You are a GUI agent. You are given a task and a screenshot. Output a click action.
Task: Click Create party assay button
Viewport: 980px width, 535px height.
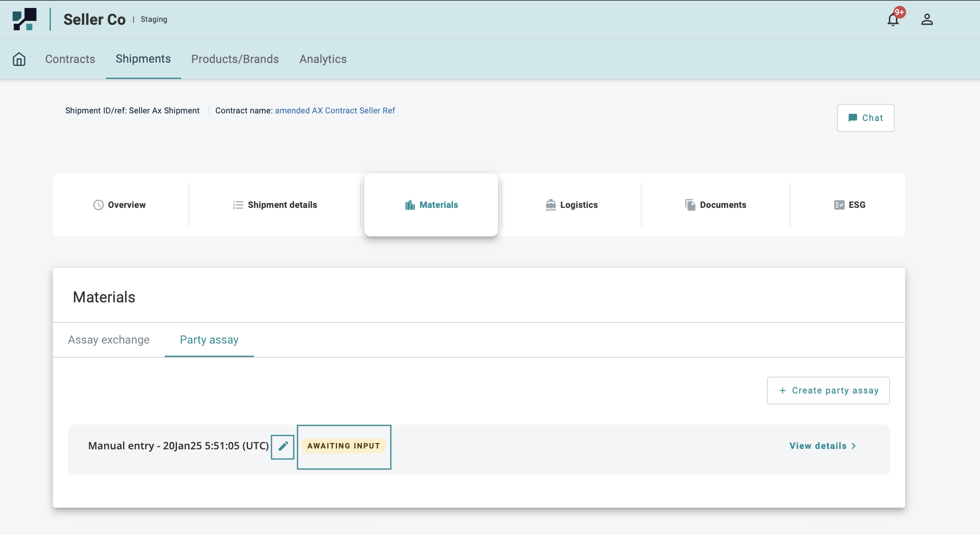click(828, 391)
